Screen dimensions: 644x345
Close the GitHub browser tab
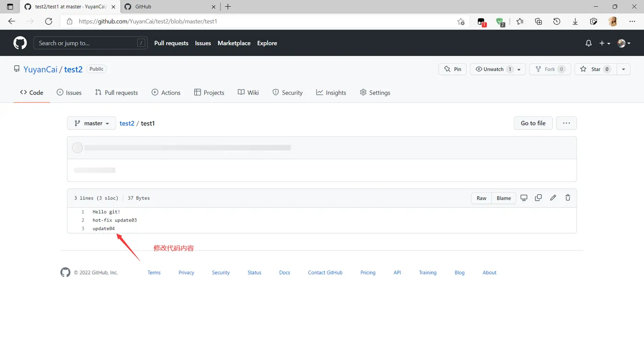[x=213, y=7]
